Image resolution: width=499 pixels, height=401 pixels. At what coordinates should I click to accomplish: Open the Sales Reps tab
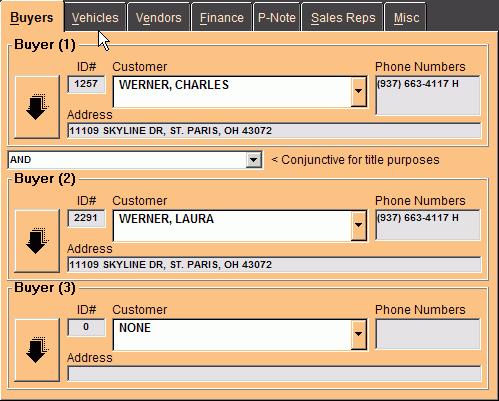(343, 17)
